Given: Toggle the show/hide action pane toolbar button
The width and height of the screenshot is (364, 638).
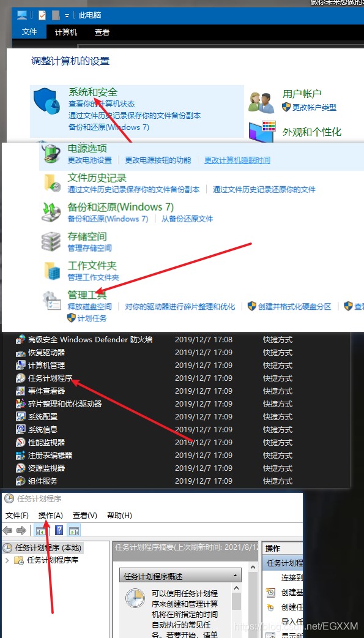Looking at the screenshot, I should coord(74,530).
